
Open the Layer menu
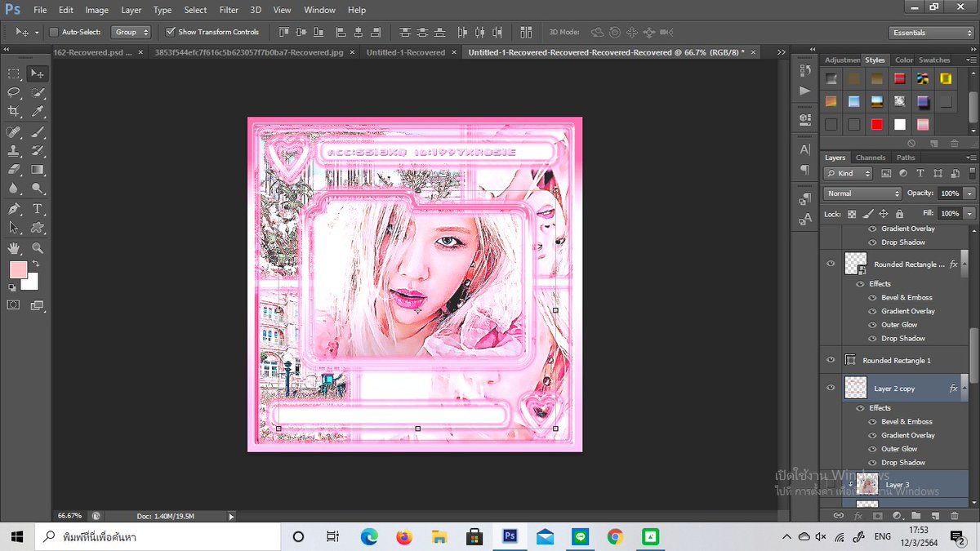pos(131,10)
